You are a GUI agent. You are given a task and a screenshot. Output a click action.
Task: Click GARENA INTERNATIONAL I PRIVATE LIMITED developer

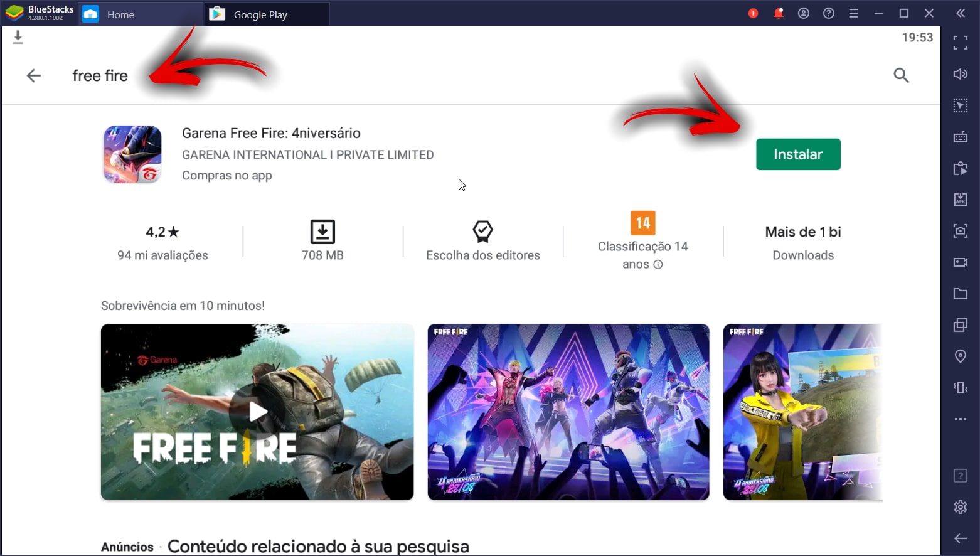point(308,155)
